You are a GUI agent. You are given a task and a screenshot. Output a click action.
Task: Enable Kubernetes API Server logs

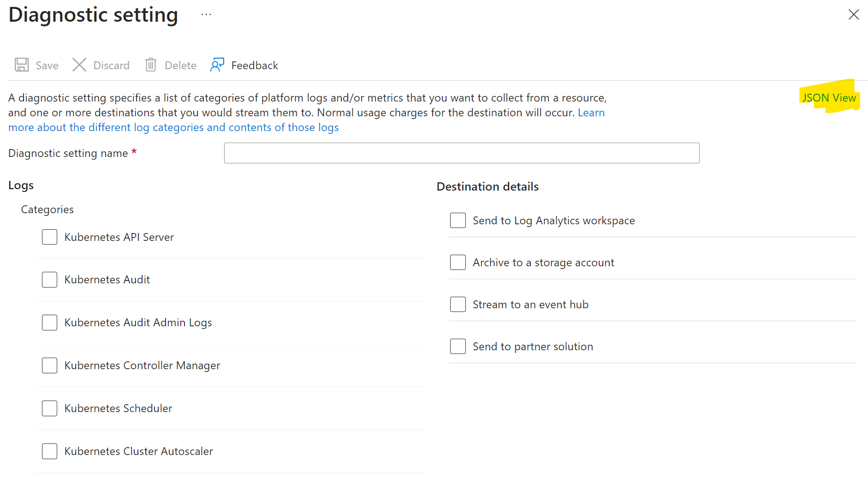50,237
